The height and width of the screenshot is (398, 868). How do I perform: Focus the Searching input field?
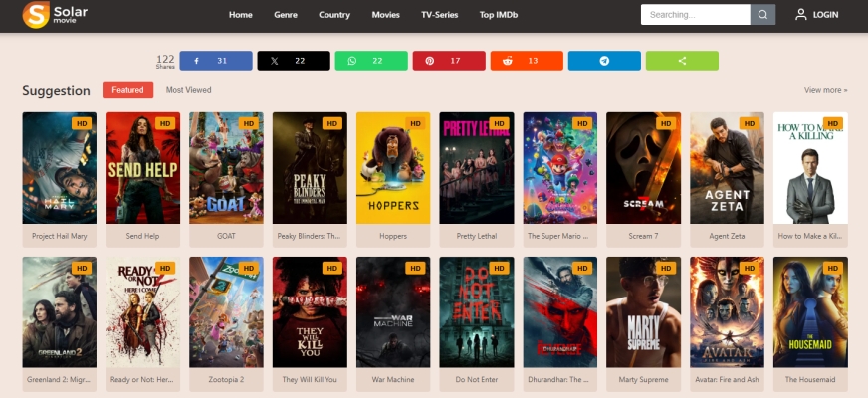coord(695,15)
